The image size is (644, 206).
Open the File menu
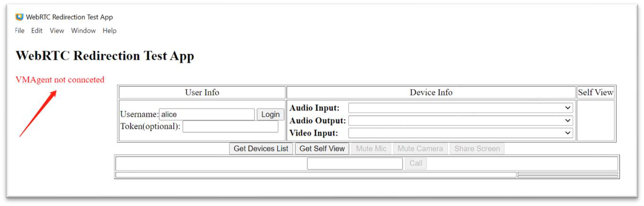pos(20,31)
